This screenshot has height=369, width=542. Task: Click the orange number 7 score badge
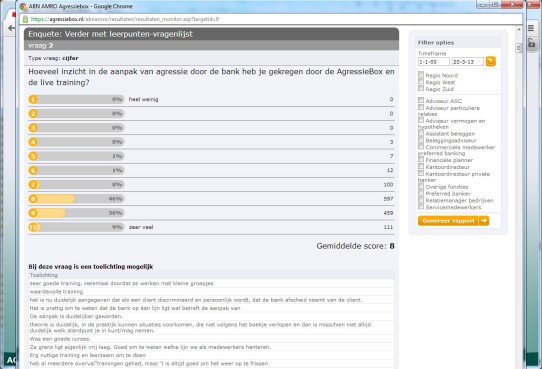pos(34,184)
